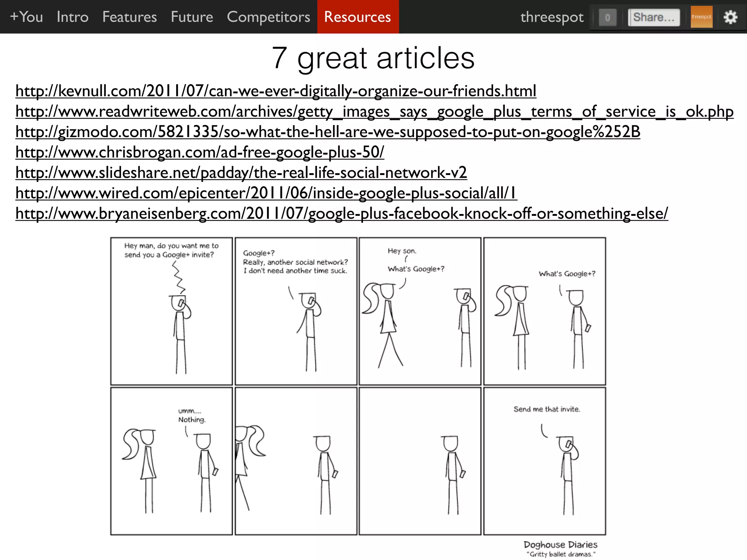Open the settings gear icon

(730, 17)
